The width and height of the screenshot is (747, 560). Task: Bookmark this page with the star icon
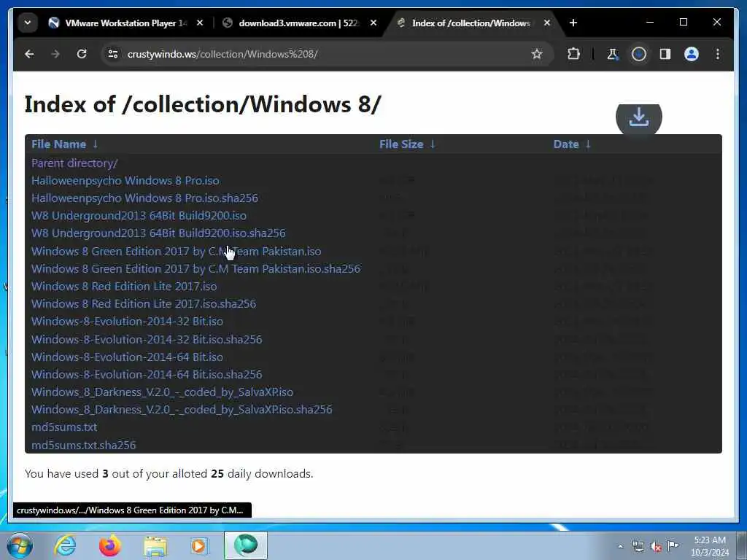[537, 54]
